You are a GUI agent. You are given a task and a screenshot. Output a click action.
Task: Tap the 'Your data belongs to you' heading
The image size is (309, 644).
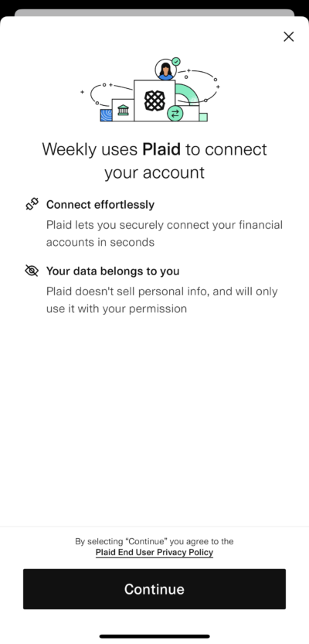tap(113, 271)
